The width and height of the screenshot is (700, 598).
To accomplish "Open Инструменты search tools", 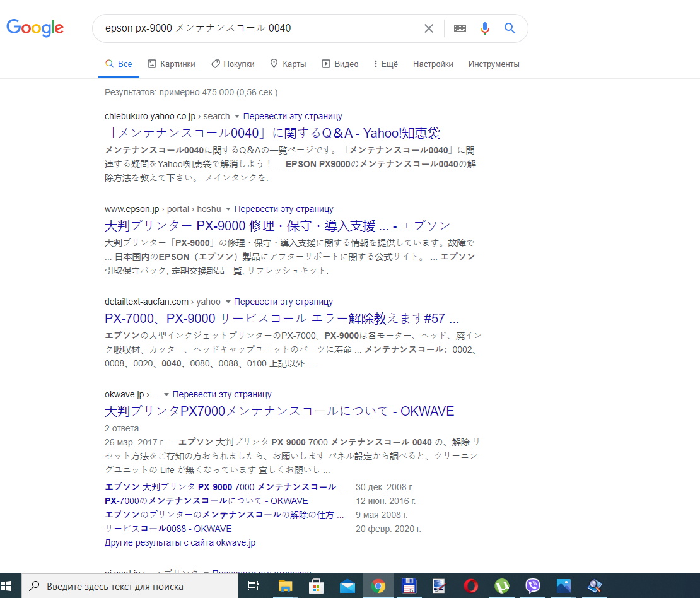I will [x=494, y=64].
